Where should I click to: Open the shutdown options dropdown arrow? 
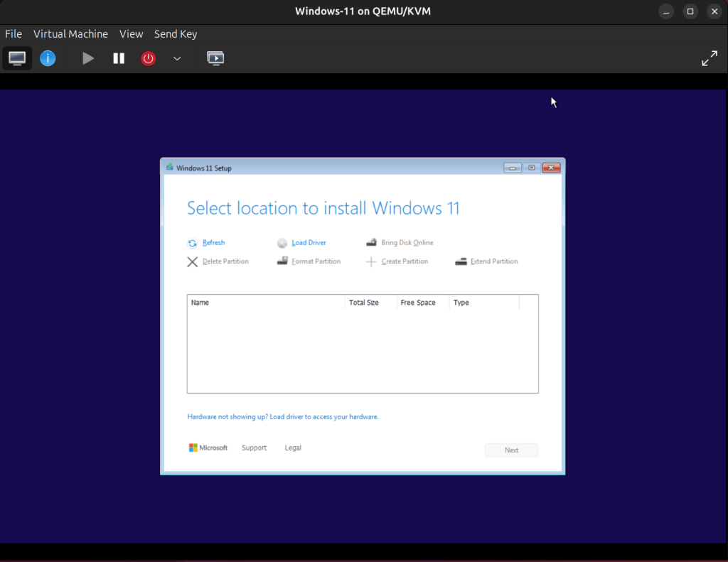pyautogui.click(x=176, y=58)
